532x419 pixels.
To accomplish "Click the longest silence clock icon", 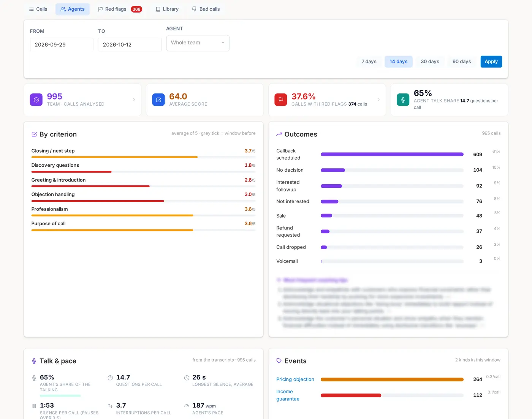I will tap(187, 378).
